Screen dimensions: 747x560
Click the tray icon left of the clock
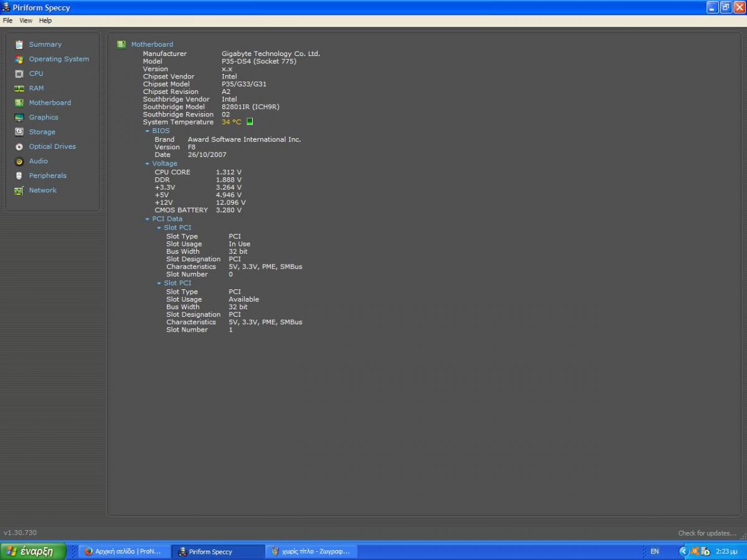coord(705,551)
